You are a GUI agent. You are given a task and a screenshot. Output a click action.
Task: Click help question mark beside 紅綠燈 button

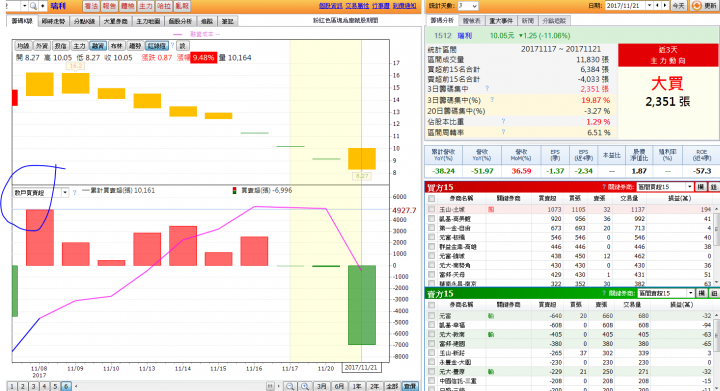tap(173, 45)
